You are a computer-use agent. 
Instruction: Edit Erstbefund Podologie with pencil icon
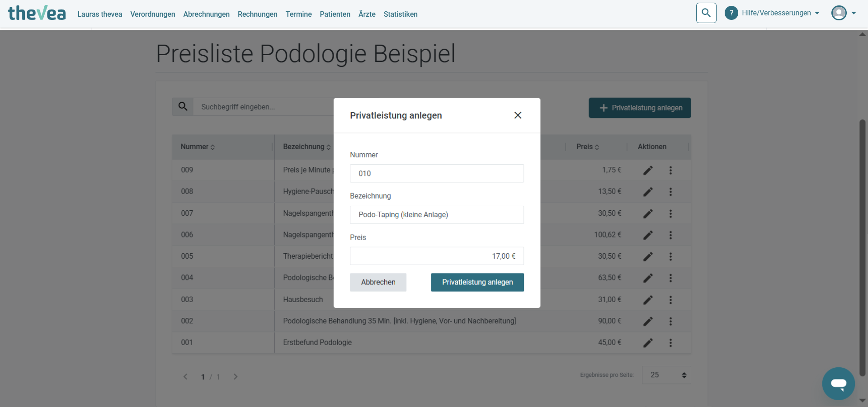tap(648, 343)
